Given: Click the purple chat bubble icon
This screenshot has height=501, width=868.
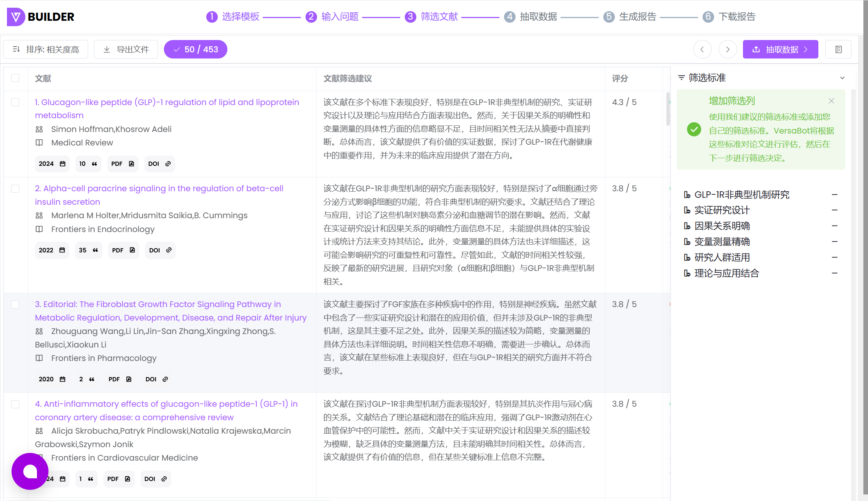Looking at the screenshot, I should click(30, 471).
